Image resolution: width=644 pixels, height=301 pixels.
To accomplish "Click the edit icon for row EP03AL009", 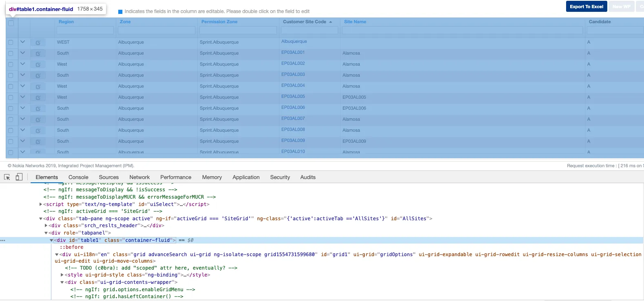I will (x=38, y=142).
